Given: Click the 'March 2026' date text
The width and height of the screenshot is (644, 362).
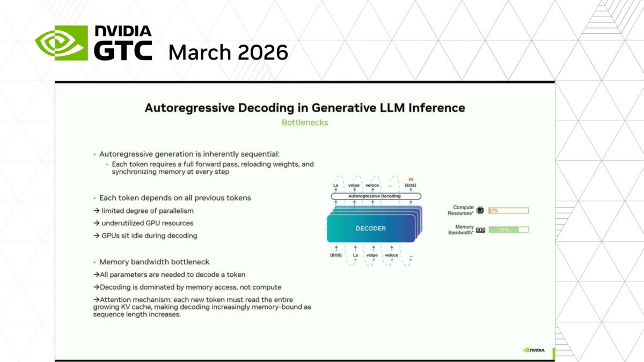Looking at the screenshot, I should click(228, 53).
